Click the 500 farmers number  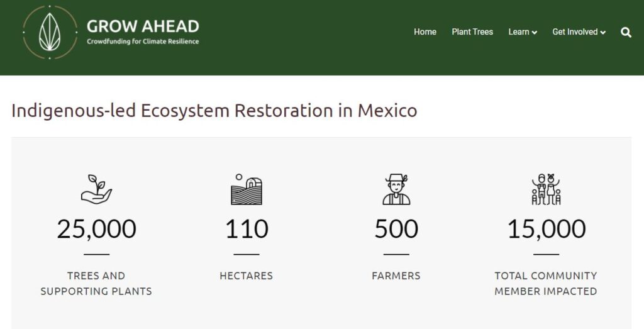(396, 229)
